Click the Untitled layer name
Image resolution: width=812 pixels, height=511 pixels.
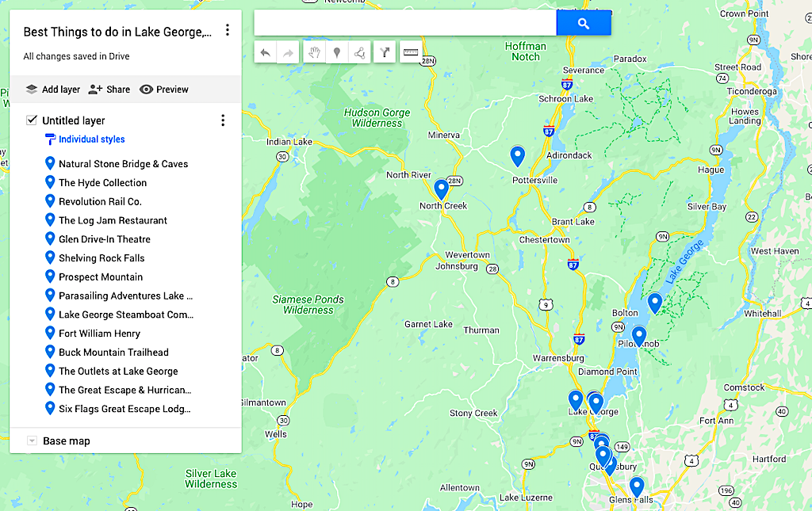pyautogui.click(x=74, y=120)
